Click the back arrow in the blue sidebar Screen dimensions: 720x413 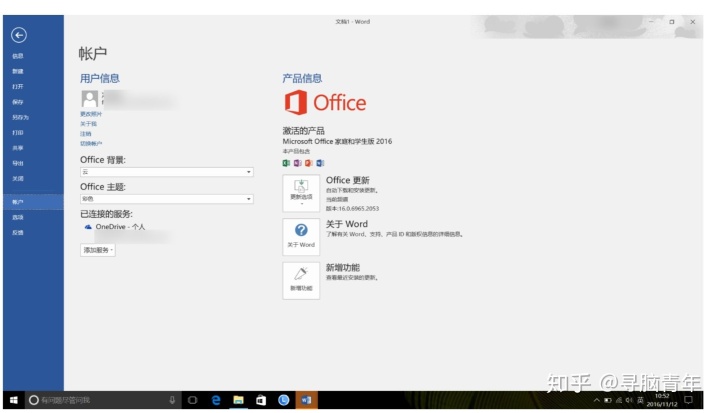[x=19, y=35]
